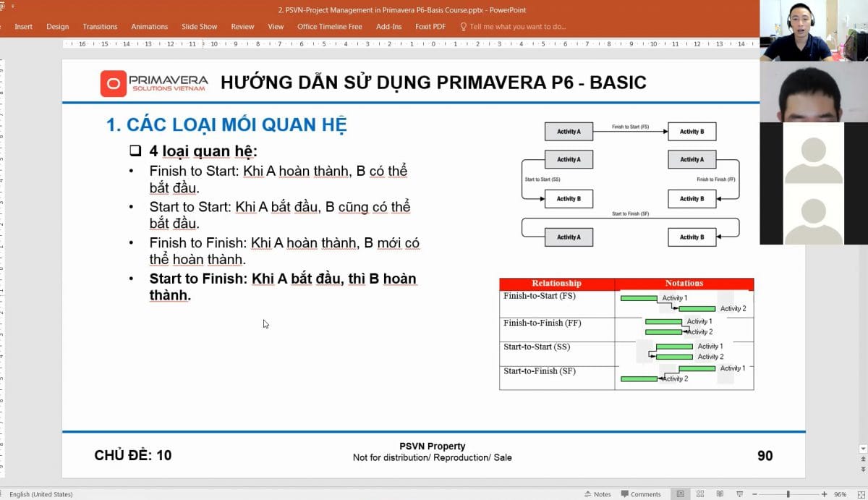Click the Primavera Solutions Vietnam logo
Screen dimensions: 868x500
tap(154, 82)
